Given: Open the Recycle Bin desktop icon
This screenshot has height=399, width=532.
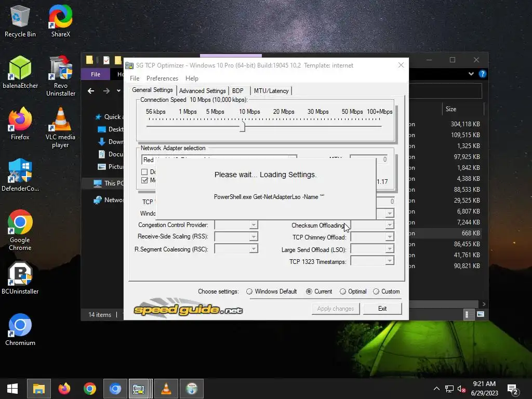Looking at the screenshot, I should tap(20, 21).
